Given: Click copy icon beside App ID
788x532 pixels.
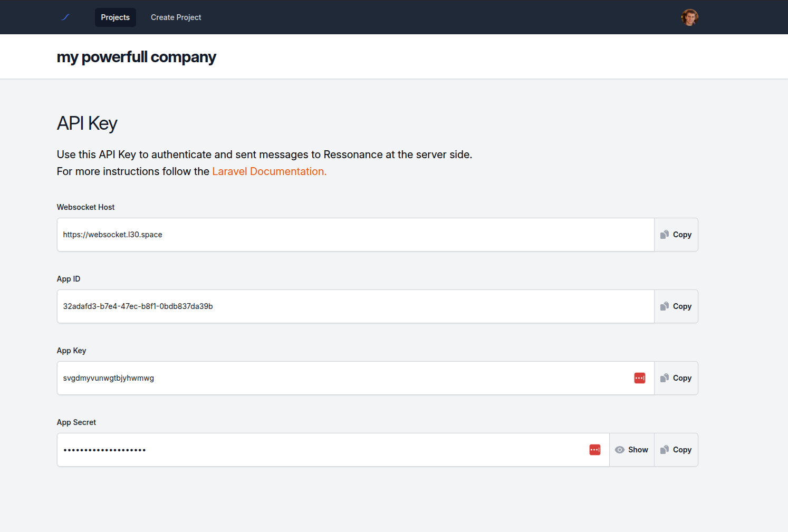Looking at the screenshot, I should [665, 306].
